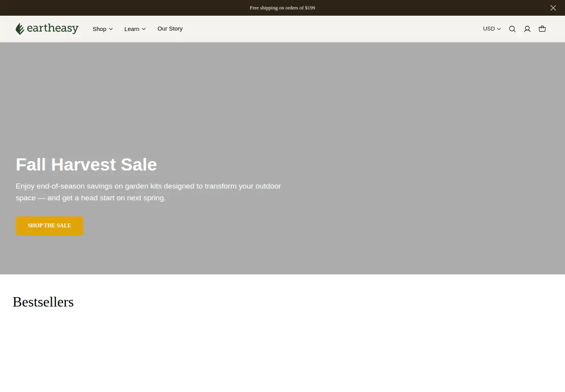Viewport: 565px width, 392px height.
Task: Go to the Our Story page
Action: click(x=170, y=29)
